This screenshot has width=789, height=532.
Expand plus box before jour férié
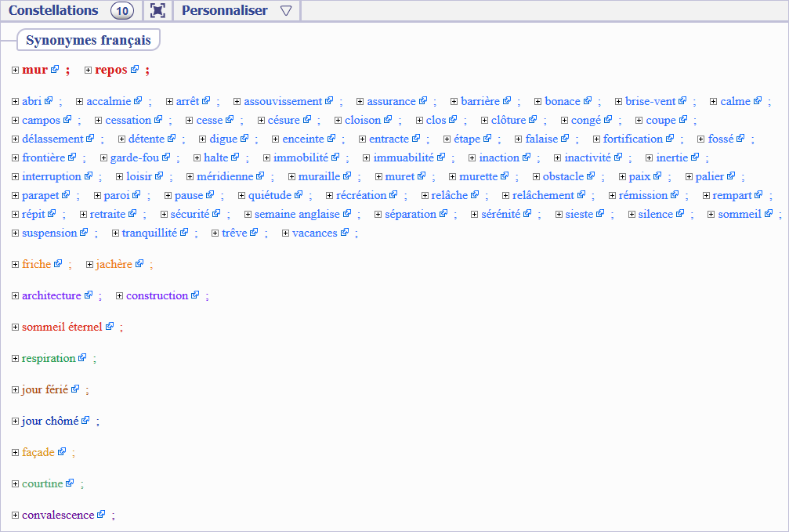click(x=16, y=390)
